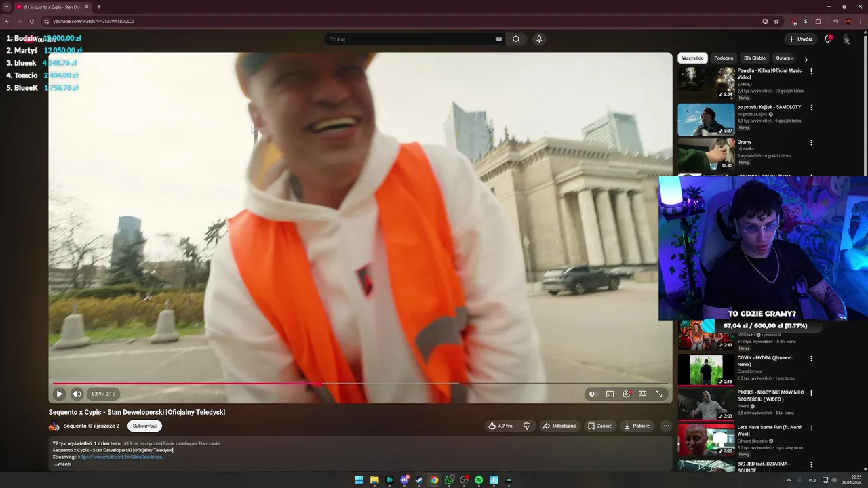Viewport: 868px width, 488px height.
Task: Click the Udostępnij share button
Action: (x=559, y=426)
